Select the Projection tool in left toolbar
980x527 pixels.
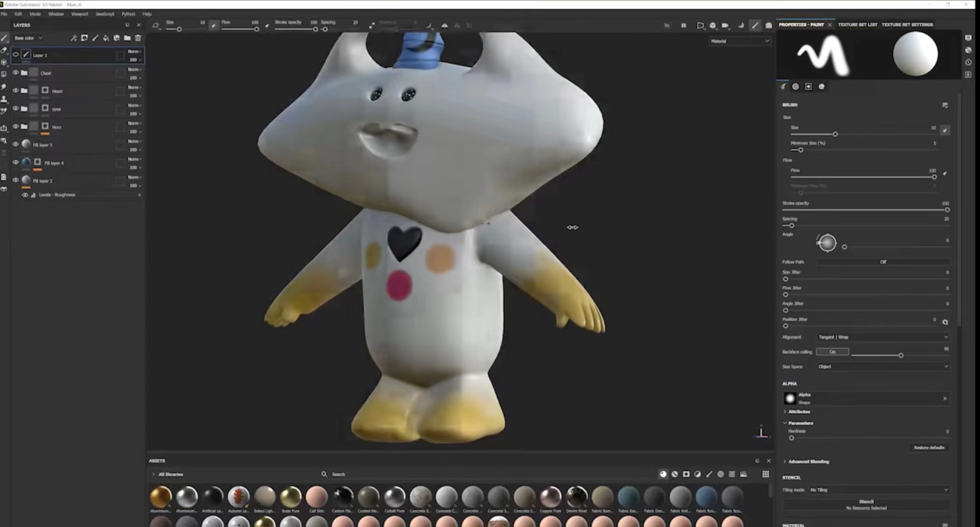pos(4,63)
